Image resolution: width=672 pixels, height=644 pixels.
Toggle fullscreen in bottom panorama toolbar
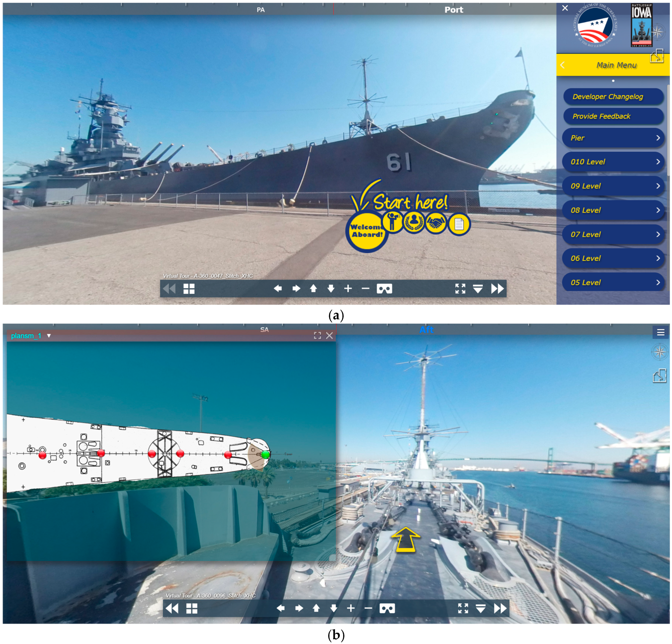463,608
